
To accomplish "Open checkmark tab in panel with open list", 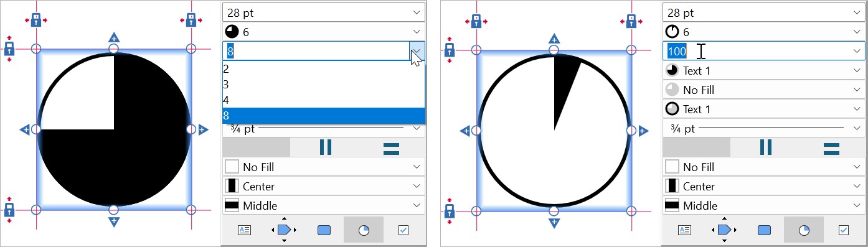I will pos(403,230).
